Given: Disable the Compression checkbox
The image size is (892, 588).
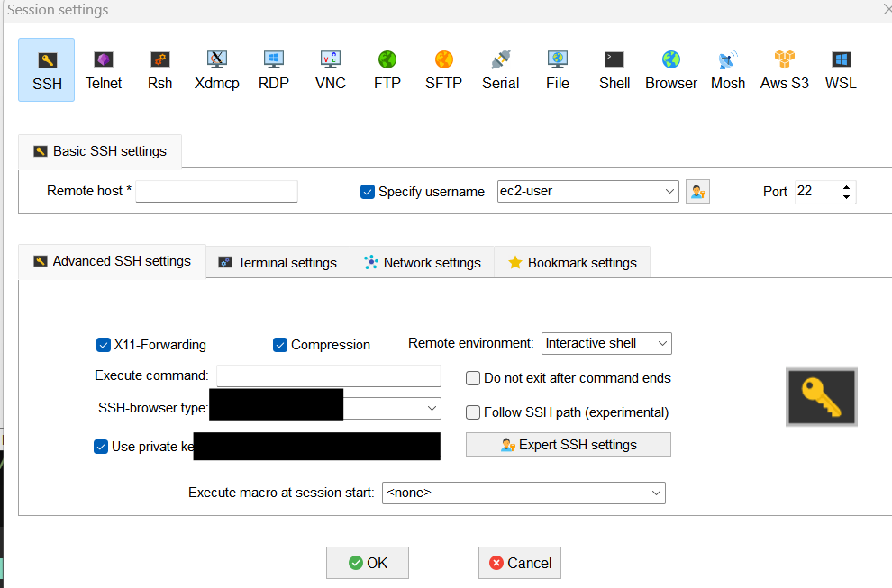Looking at the screenshot, I should pos(280,345).
